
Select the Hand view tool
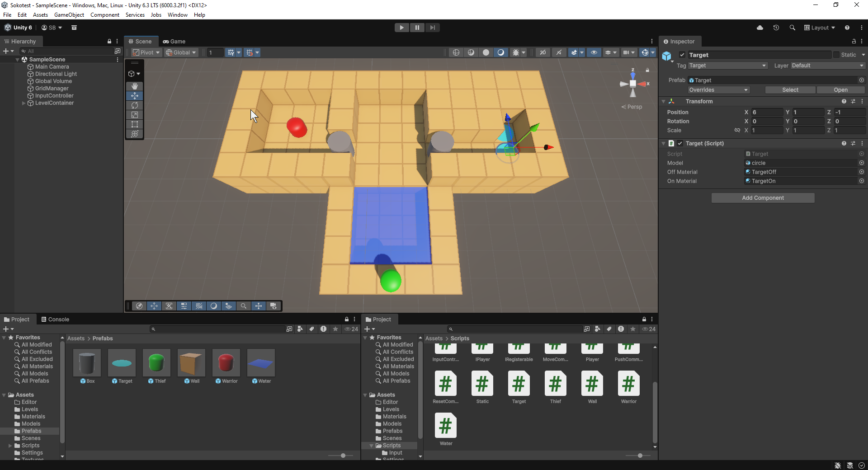pos(134,86)
